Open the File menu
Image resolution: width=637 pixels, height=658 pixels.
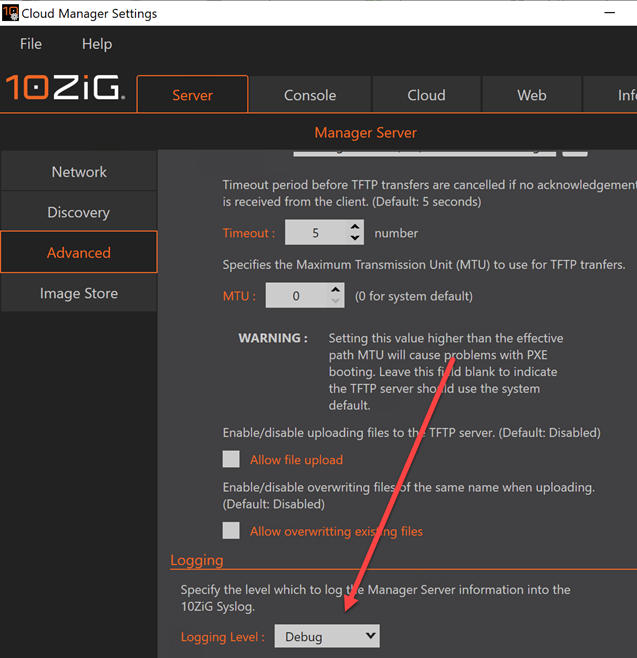point(31,44)
